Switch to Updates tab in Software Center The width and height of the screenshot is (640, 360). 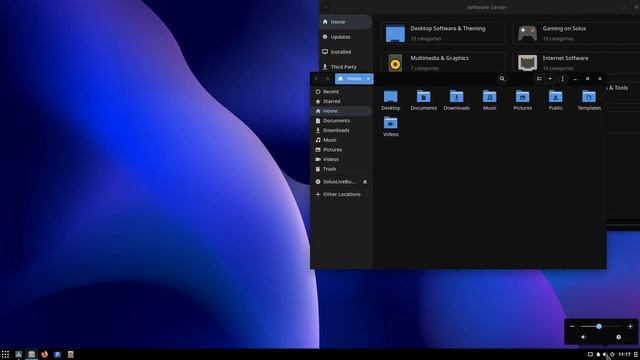click(x=345, y=37)
